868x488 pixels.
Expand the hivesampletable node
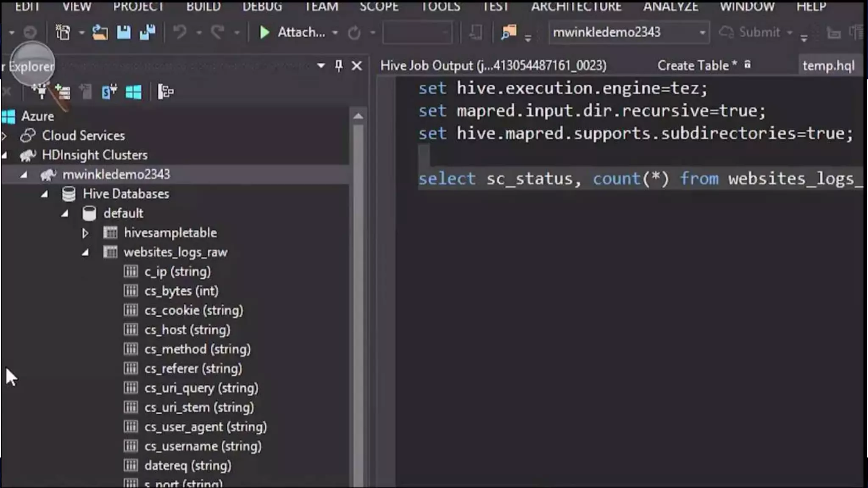pyautogui.click(x=85, y=233)
